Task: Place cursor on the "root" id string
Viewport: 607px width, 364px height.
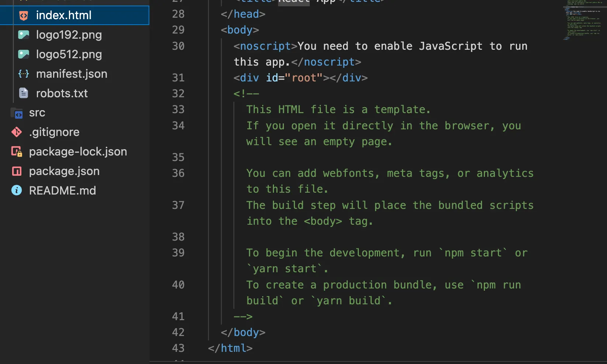Action: point(307,78)
